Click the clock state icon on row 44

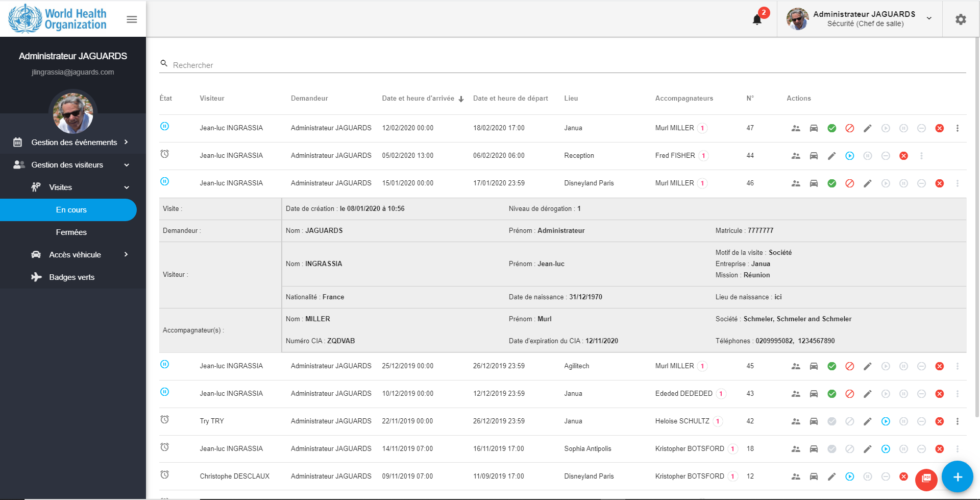164,154
